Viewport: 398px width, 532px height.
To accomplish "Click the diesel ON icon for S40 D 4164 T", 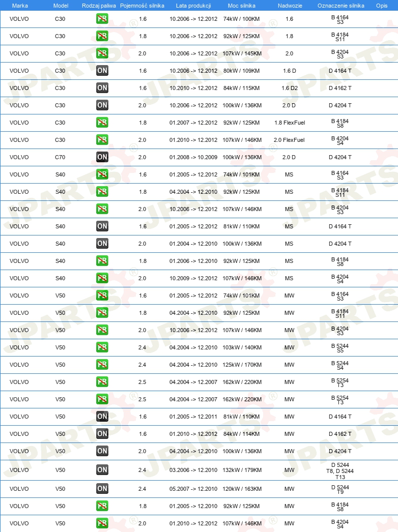I will (x=102, y=226).
